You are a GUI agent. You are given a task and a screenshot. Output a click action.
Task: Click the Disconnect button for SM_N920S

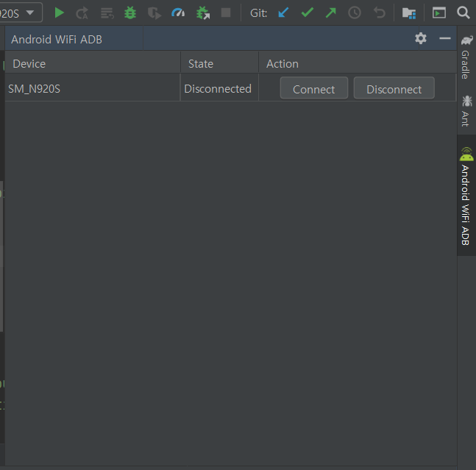pyautogui.click(x=394, y=88)
